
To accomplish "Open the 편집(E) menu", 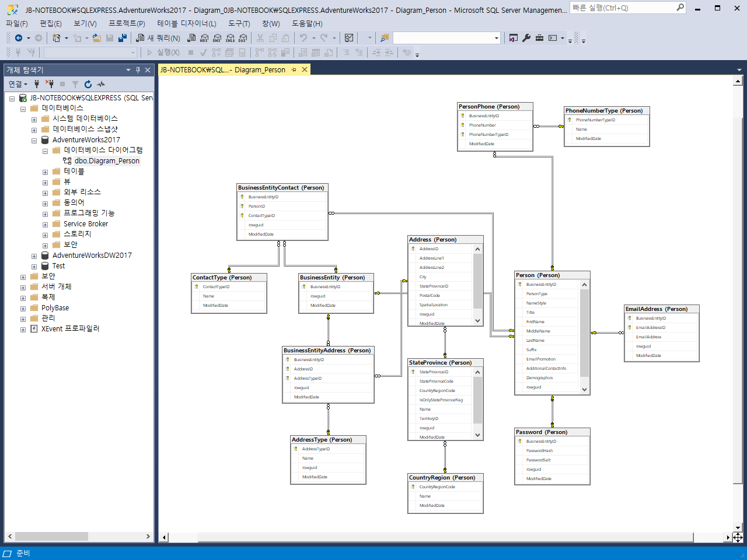I will click(x=51, y=23).
